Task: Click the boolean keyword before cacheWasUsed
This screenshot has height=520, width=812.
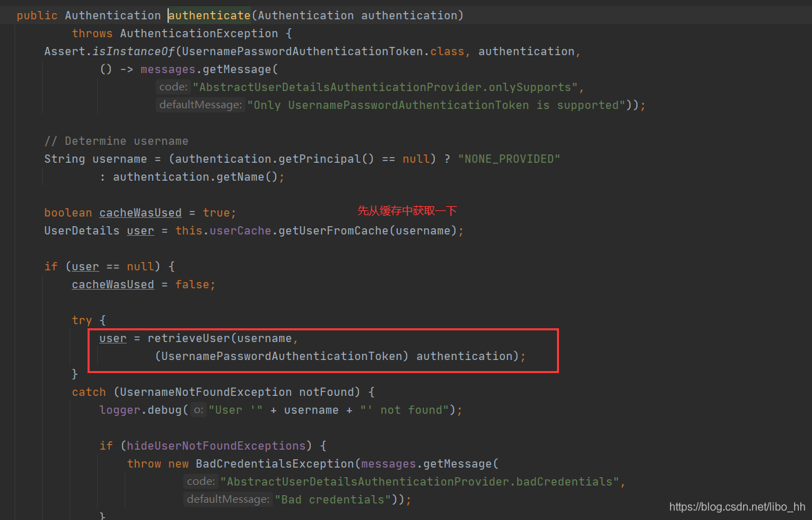Action: coord(68,213)
